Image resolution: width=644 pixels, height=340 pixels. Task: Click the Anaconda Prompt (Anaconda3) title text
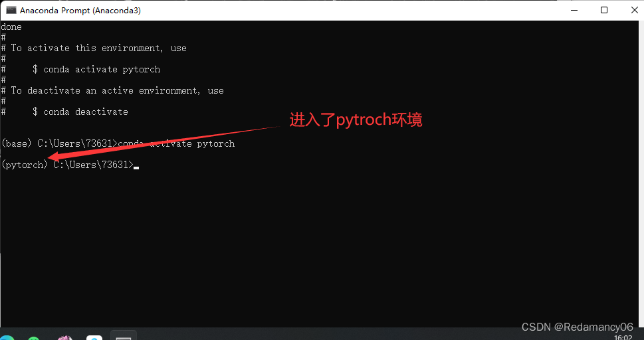(80, 11)
